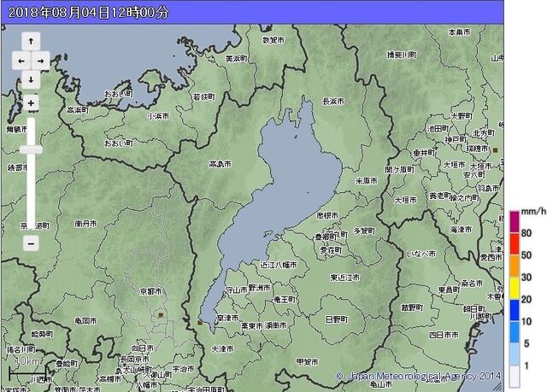Click the brown marker near 瑞穂市
This screenshot has width=547, height=392.
click(496, 150)
